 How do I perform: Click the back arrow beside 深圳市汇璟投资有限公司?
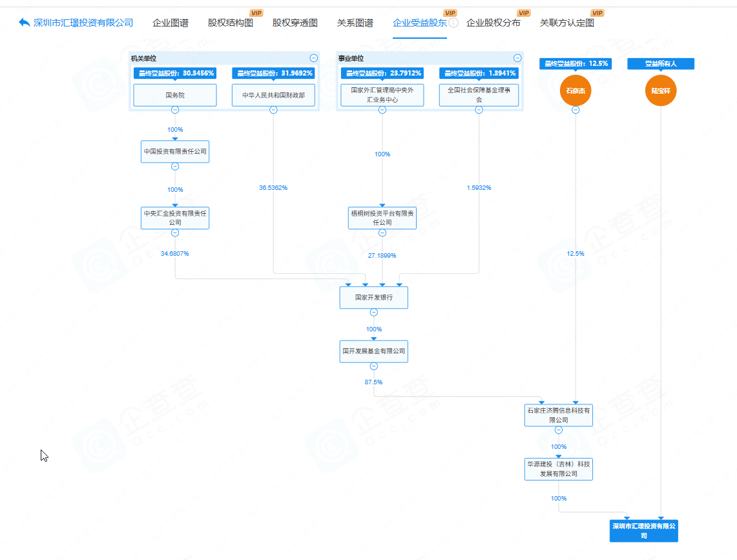[x=25, y=22]
